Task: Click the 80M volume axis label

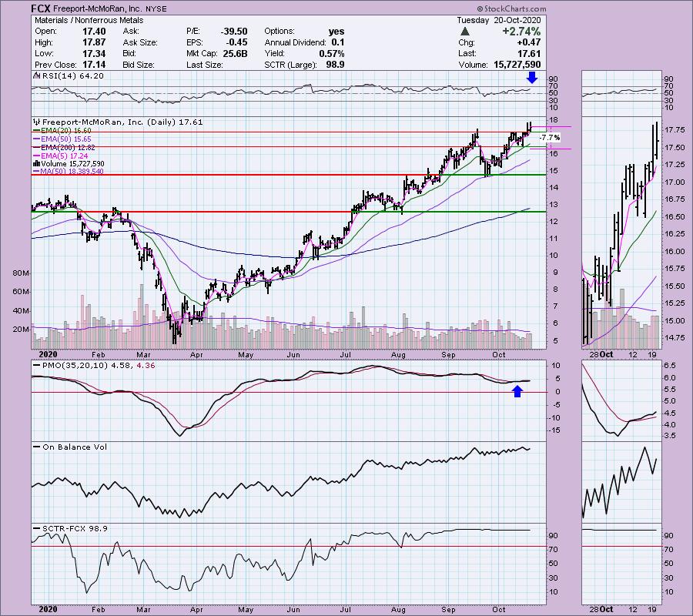Action: coord(20,273)
